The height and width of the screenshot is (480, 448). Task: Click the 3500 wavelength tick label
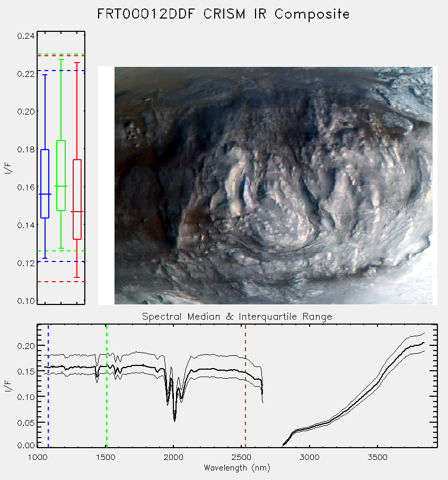[377, 457]
